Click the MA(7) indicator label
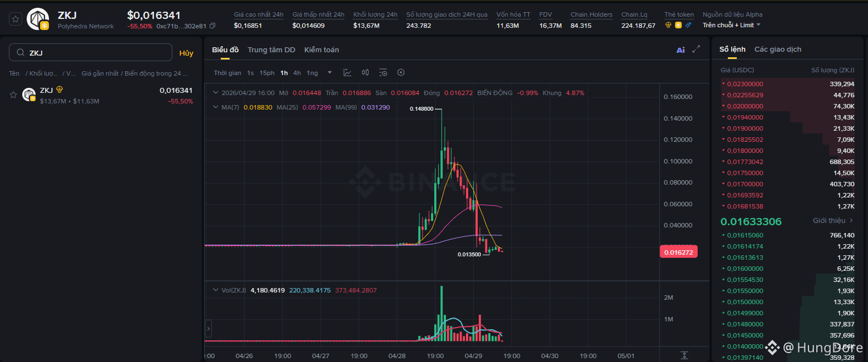The height and width of the screenshot is (362, 868). click(230, 107)
